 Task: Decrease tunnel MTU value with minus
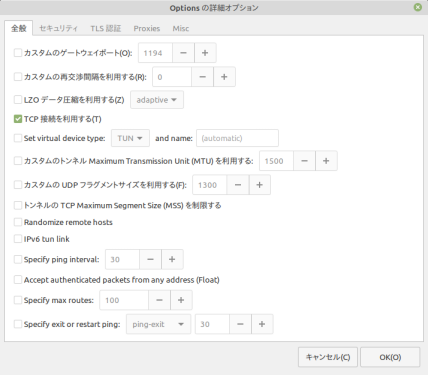[x=304, y=161]
